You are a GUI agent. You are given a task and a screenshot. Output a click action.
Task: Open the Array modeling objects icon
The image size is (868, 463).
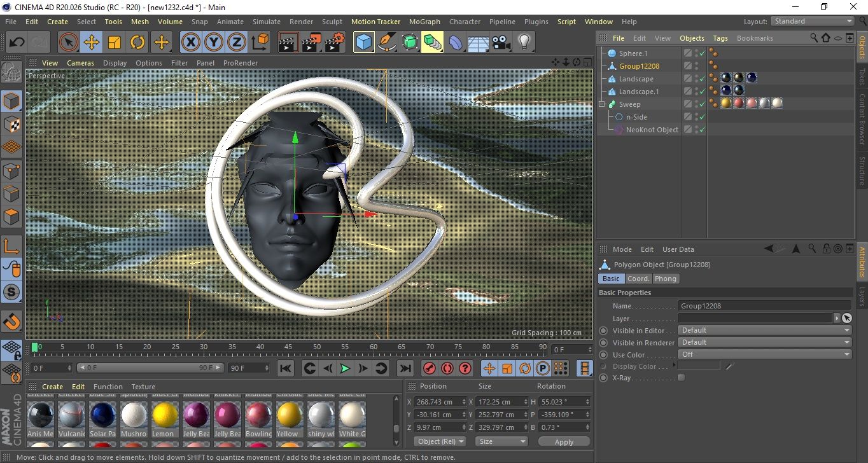pos(433,43)
